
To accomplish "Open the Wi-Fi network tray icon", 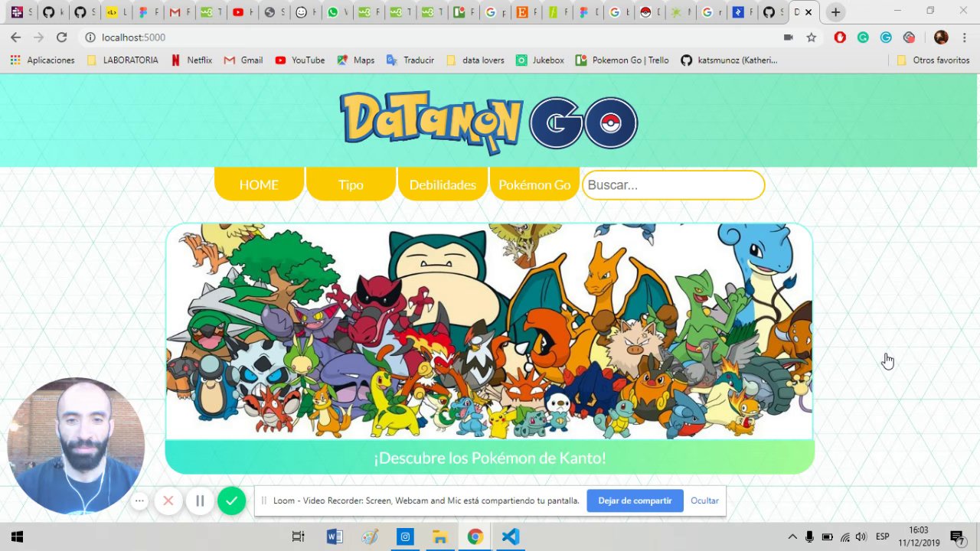I will tap(845, 536).
